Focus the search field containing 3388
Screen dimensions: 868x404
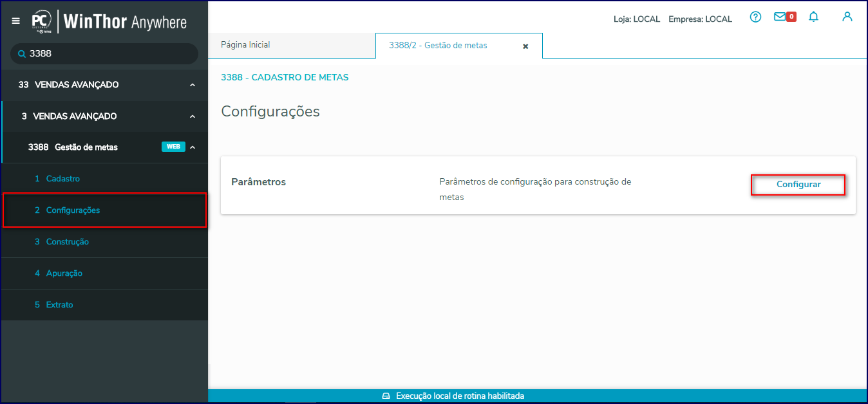click(x=104, y=53)
